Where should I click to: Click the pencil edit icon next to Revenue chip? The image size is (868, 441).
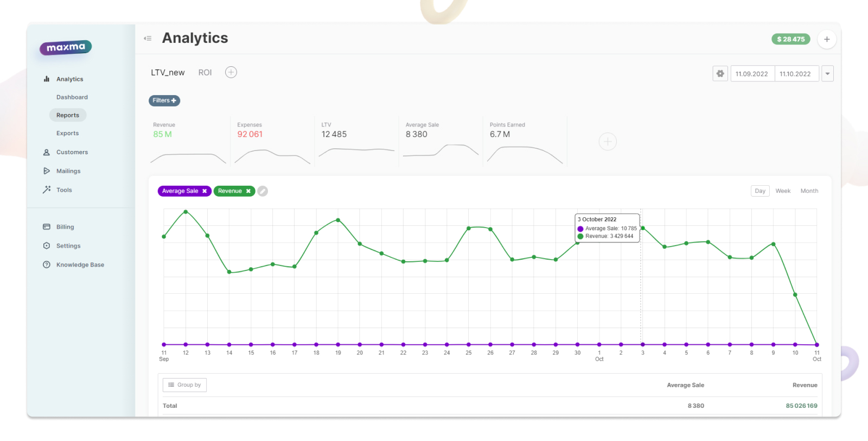point(263,191)
